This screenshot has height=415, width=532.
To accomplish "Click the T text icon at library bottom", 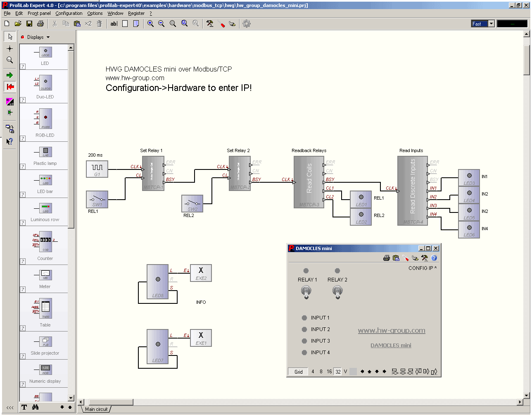I will tap(24, 407).
